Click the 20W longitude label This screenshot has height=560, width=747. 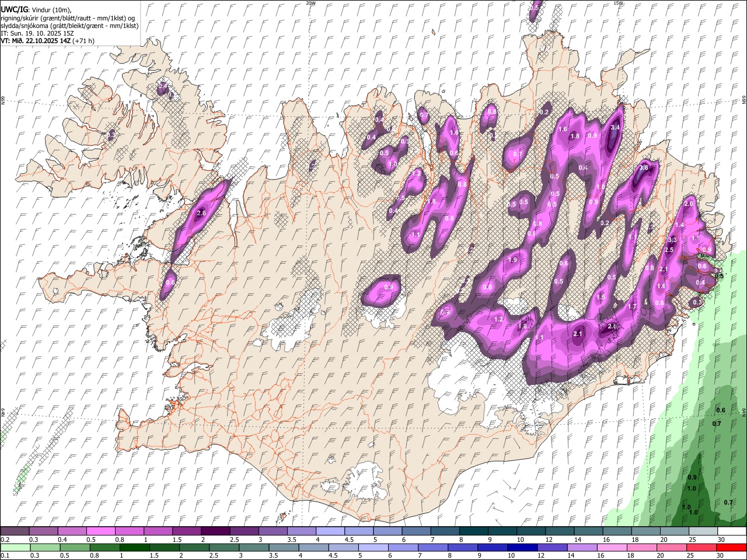(310, 3)
